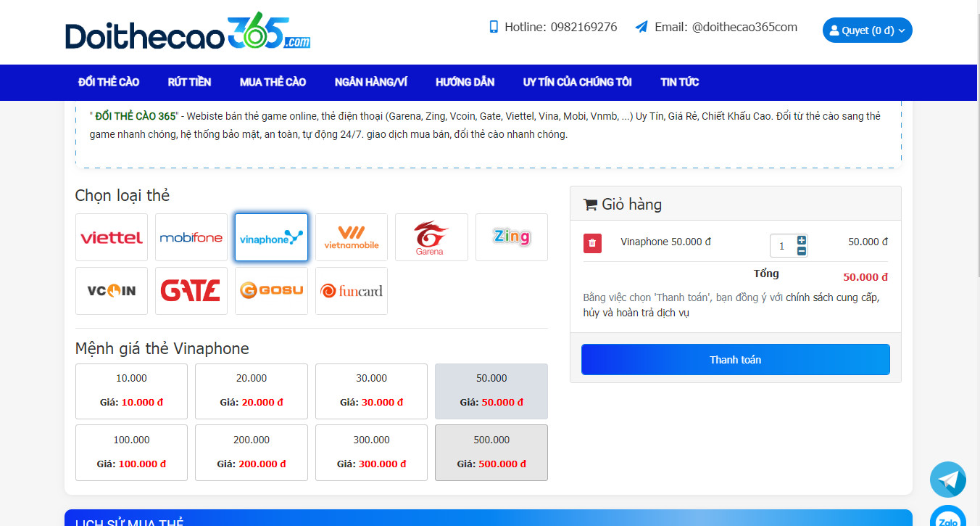Choose the 20.000 denomination card

pyautogui.click(x=252, y=391)
